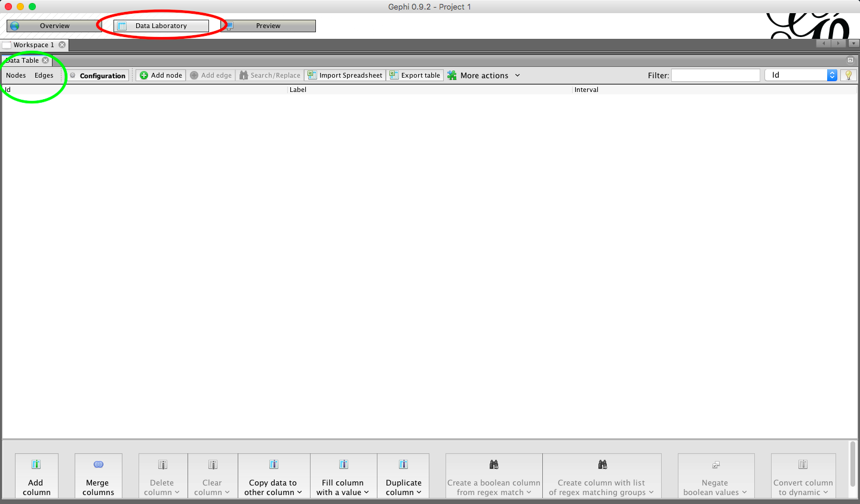Click the Add node button
The image size is (860, 504).
(161, 75)
